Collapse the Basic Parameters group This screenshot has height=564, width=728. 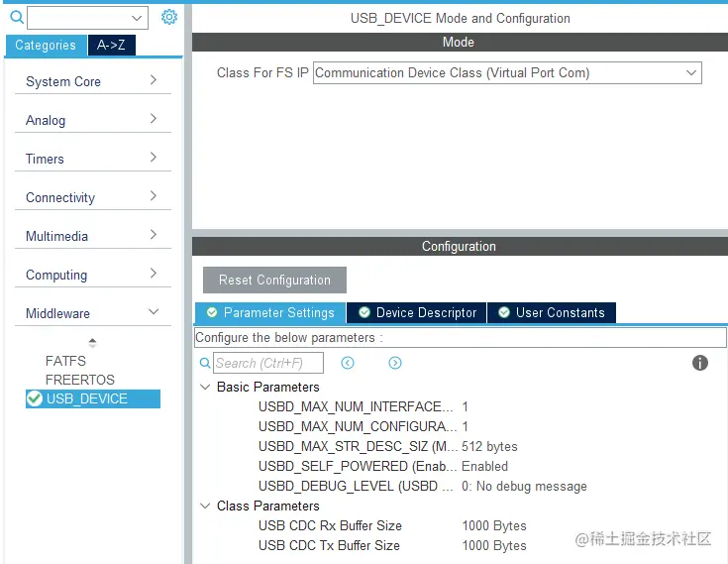coord(205,387)
